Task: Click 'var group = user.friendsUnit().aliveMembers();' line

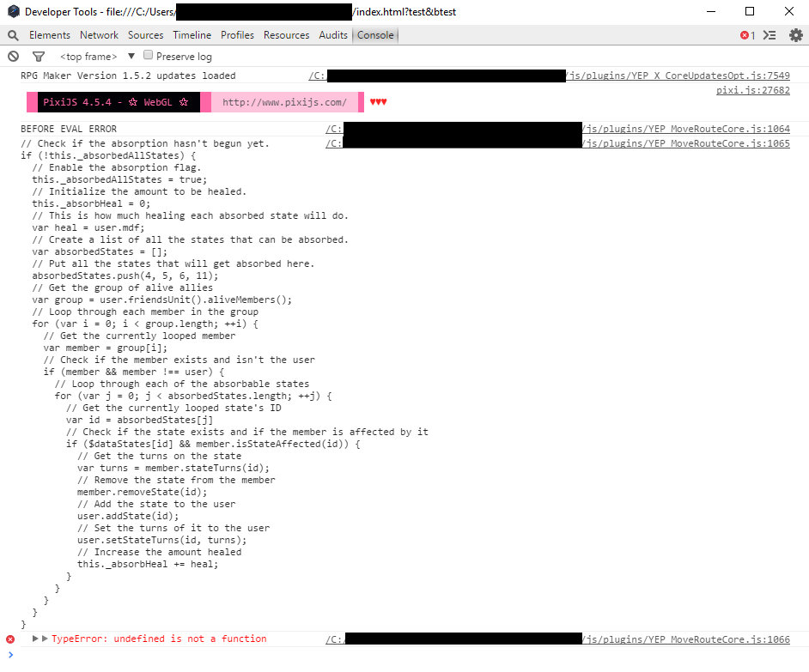Action: pos(162,300)
